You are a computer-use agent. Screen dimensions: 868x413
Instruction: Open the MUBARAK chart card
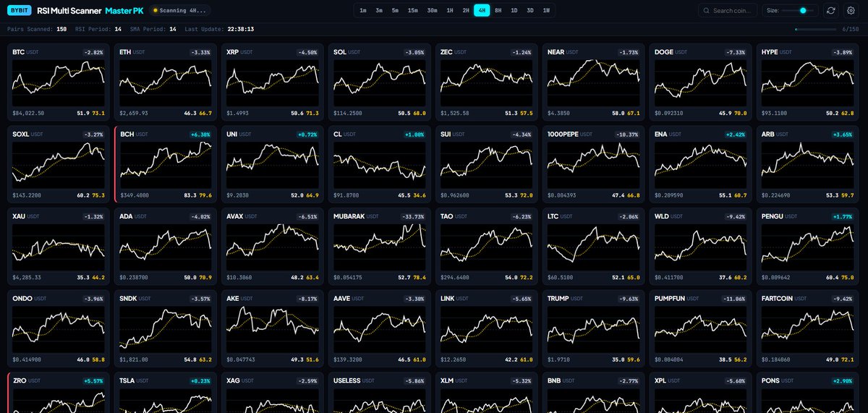pyautogui.click(x=379, y=246)
